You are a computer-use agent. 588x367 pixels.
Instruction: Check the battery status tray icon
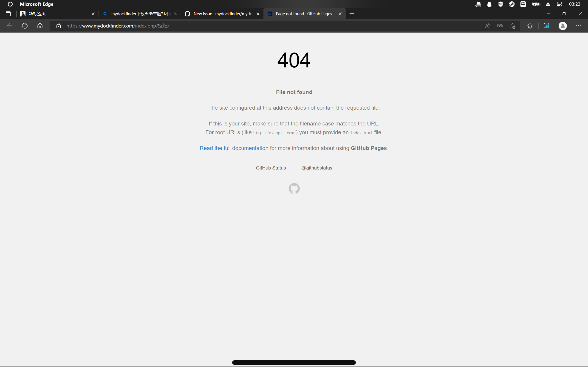[536, 4]
